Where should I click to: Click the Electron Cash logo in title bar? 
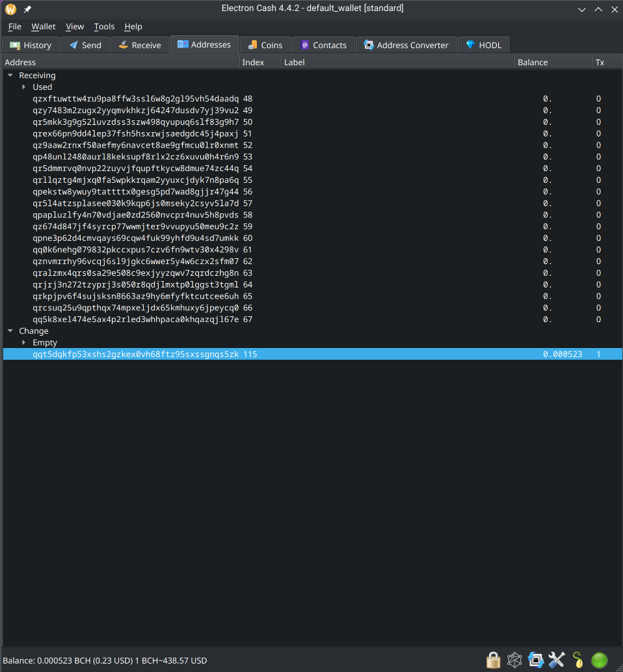10,9
